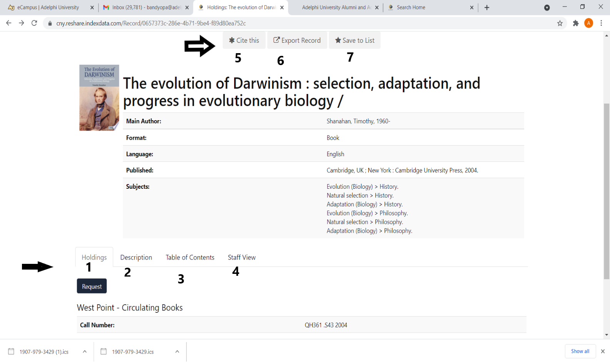This screenshot has height=364, width=610.
Task: Click the Request button
Action: point(92,286)
